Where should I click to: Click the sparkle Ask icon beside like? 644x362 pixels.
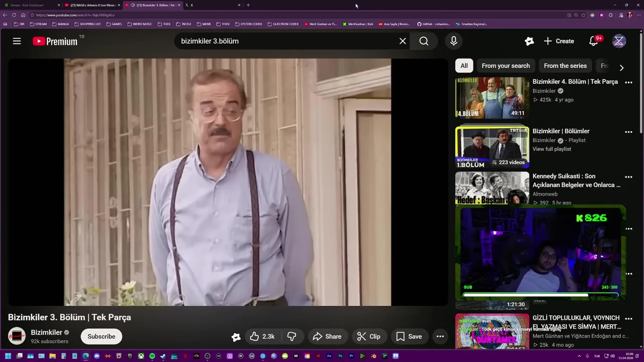(236, 337)
